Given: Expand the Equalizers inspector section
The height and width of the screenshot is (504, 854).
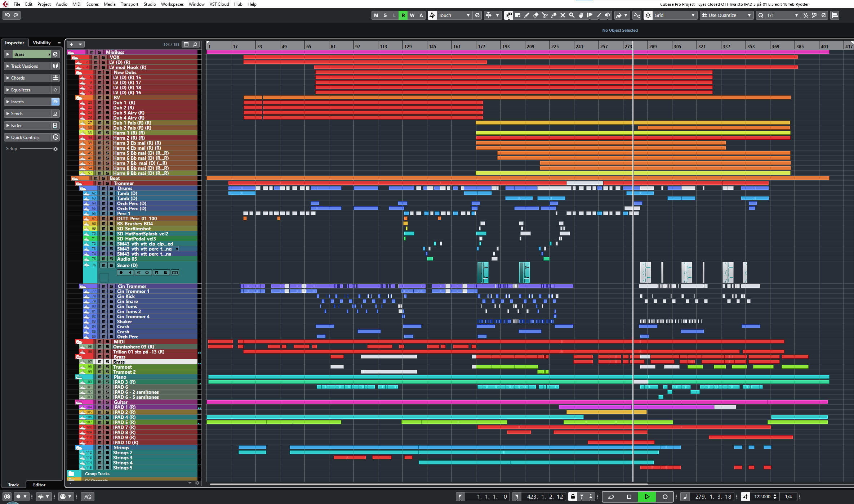Looking at the screenshot, I should coord(21,90).
